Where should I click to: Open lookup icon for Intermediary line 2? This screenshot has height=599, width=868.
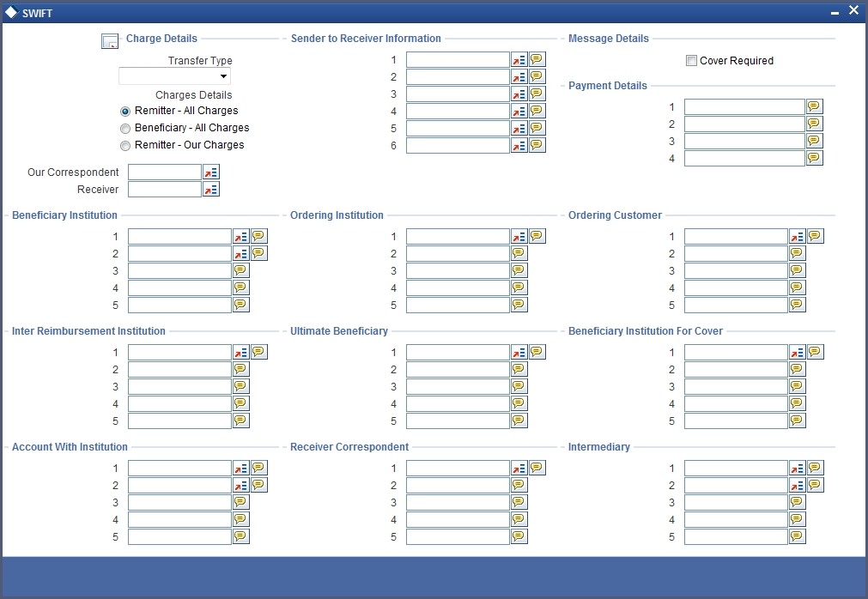coord(797,485)
